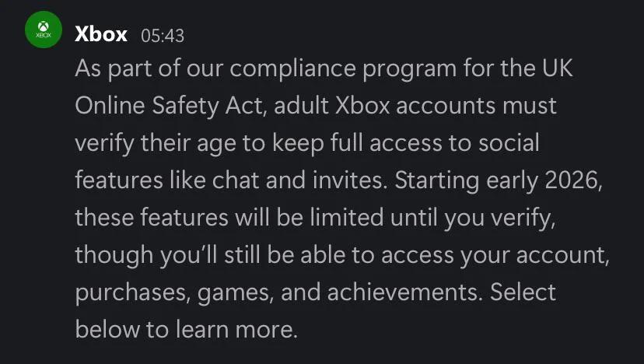
Task: Click the Xbox logo sphere inside avatar
Action: (x=44, y=26)
